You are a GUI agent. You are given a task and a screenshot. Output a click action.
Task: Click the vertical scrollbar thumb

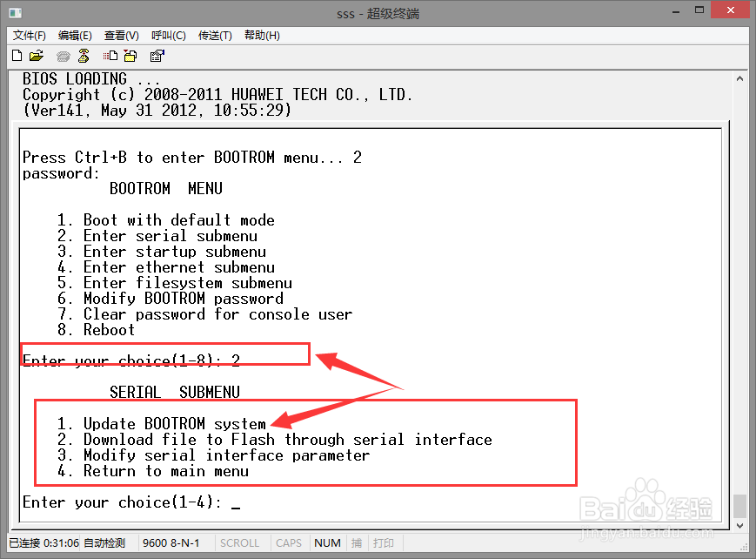click(x=739, y=505)
